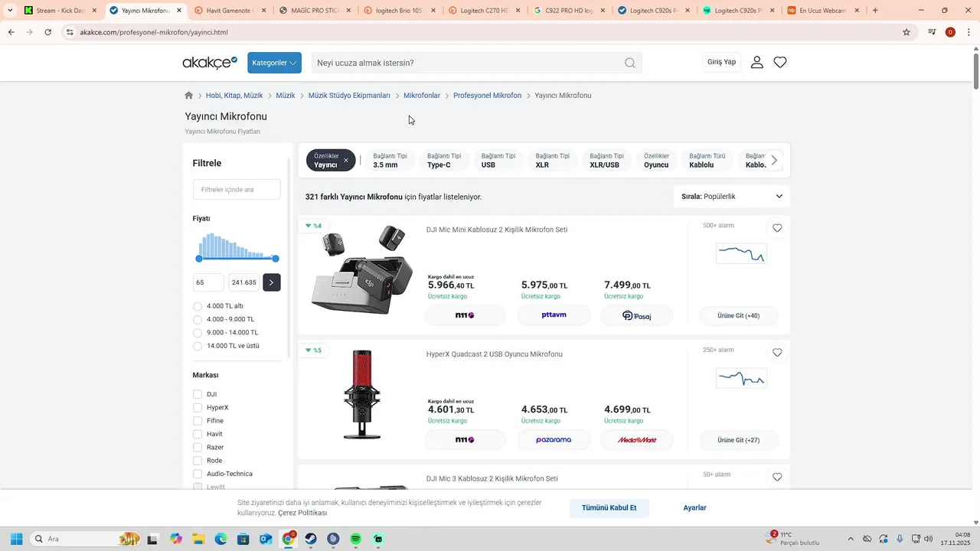View HyperX Quadcast 2 price history chart
The width and height of the screenshot is (980, 551).
741,378
